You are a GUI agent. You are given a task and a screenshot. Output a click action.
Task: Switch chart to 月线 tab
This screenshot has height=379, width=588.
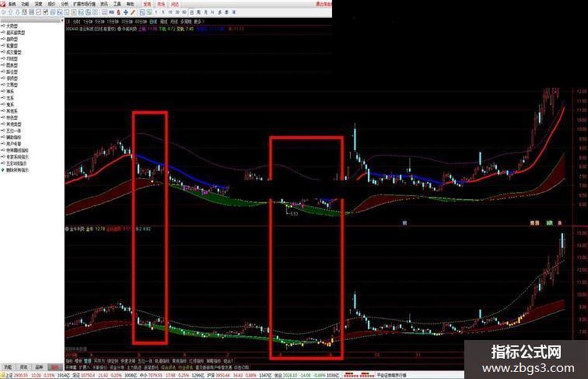click(174, 21)
